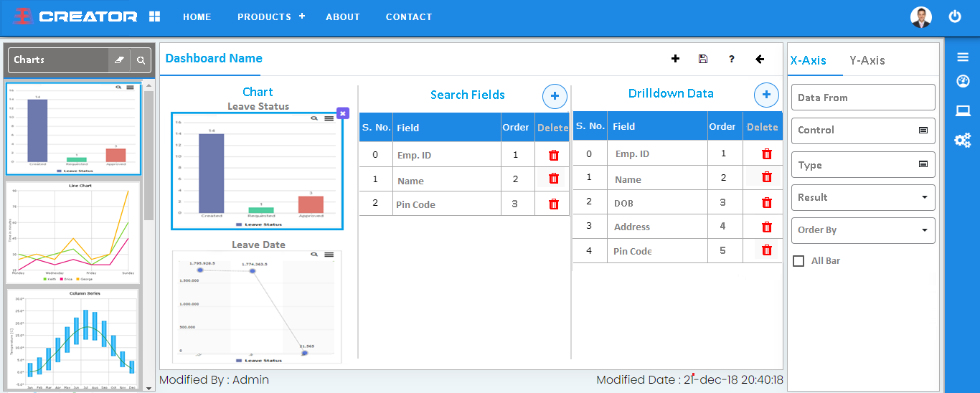This screenshot has width=980, height=393.
Task: Click the power logout icon
Action: [954, 16]
